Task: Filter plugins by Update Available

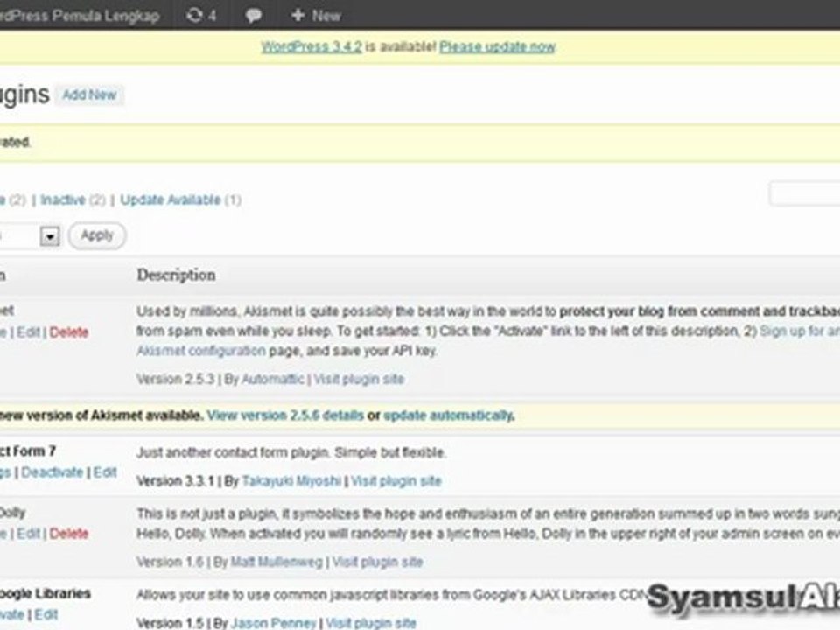Action: point(171,199)
